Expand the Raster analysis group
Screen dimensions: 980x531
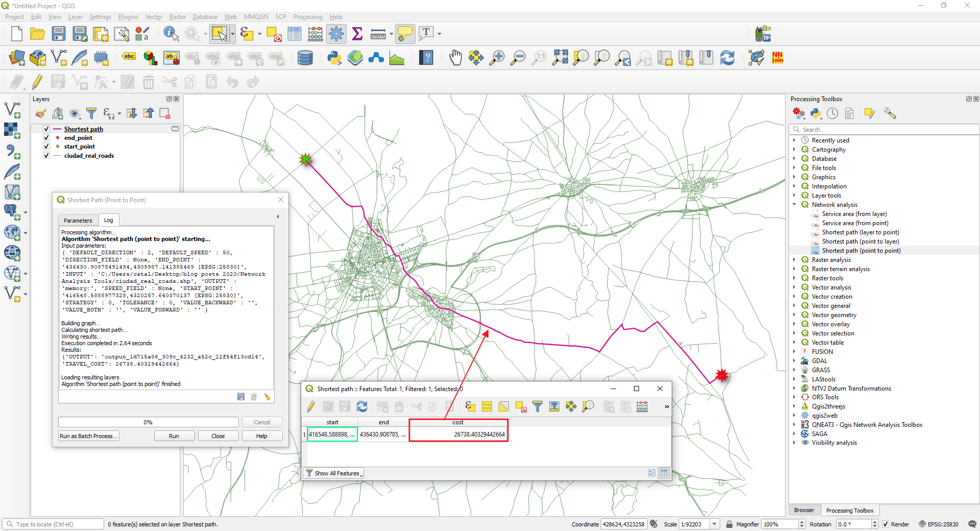794,260
